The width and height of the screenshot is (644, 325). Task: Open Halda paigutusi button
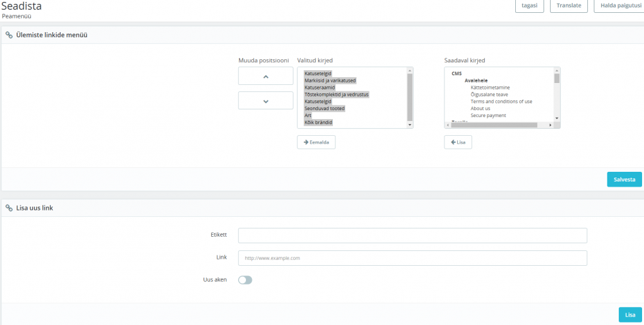point(619,6)
